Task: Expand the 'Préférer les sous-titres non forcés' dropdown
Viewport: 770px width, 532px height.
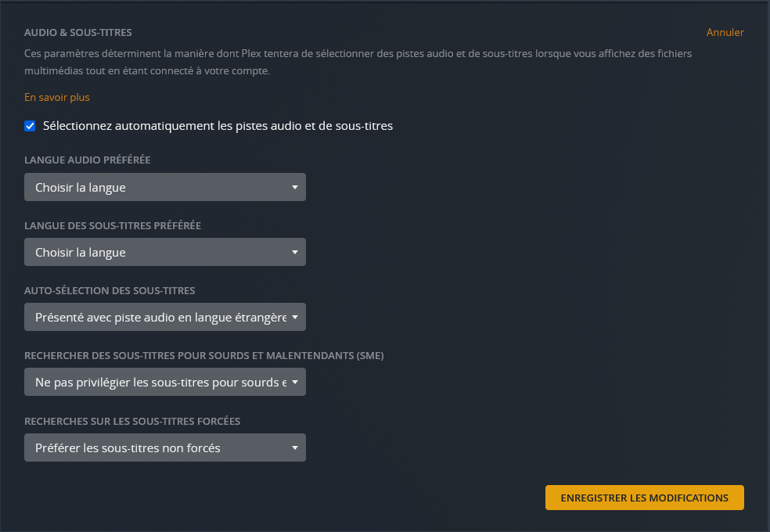Action: [x=165, y=448]
